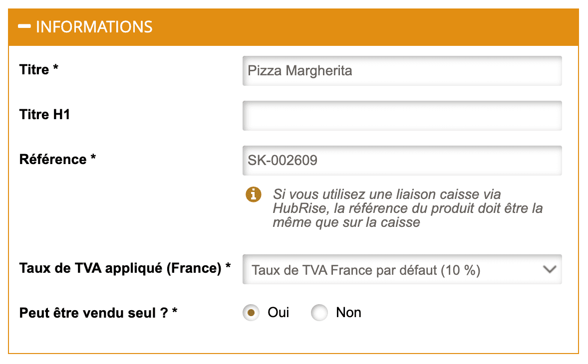The image size is (588, 364).
Task: Click the empty Titre H1 field
Action: click(x=402, y=115)
